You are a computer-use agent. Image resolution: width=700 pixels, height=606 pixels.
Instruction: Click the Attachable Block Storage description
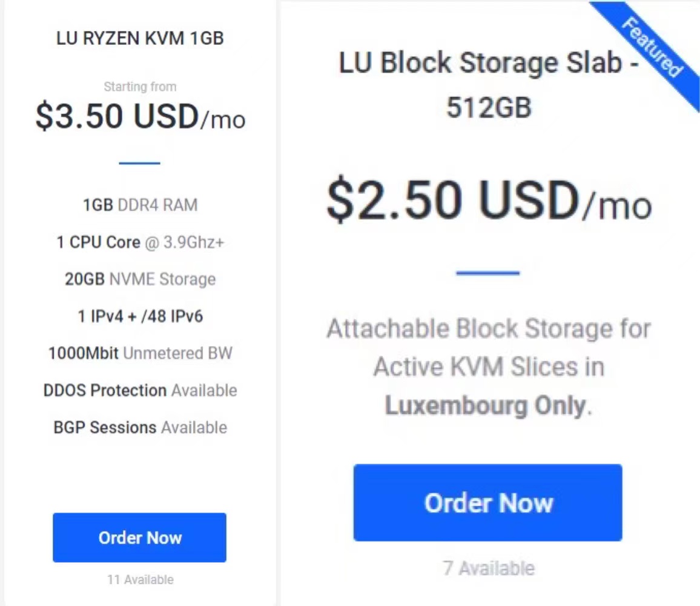[x=489, y=367]
